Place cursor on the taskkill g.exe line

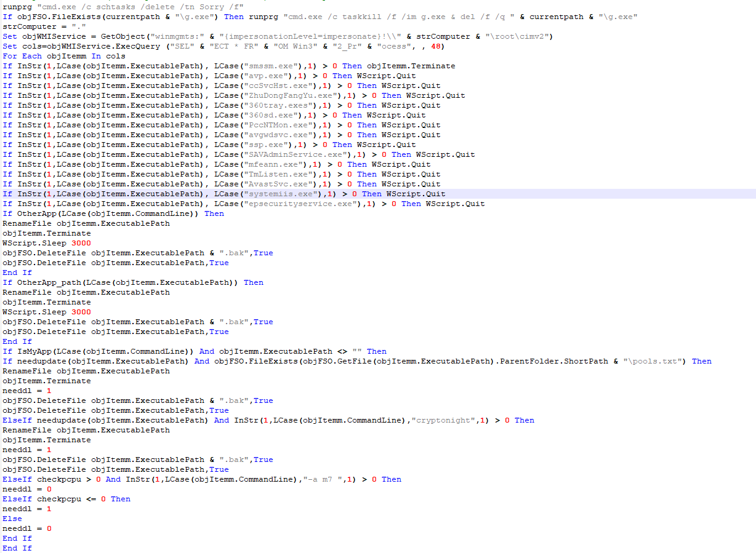click(x=320, y=17)
